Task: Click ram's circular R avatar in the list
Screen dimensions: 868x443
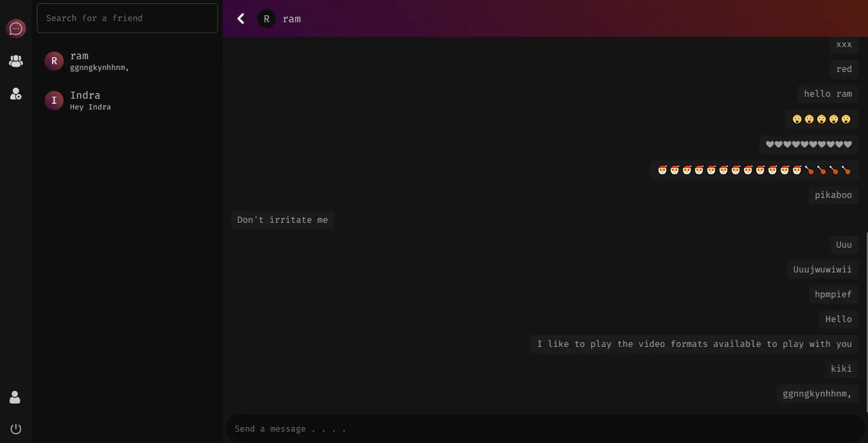Action: point(54,60)
